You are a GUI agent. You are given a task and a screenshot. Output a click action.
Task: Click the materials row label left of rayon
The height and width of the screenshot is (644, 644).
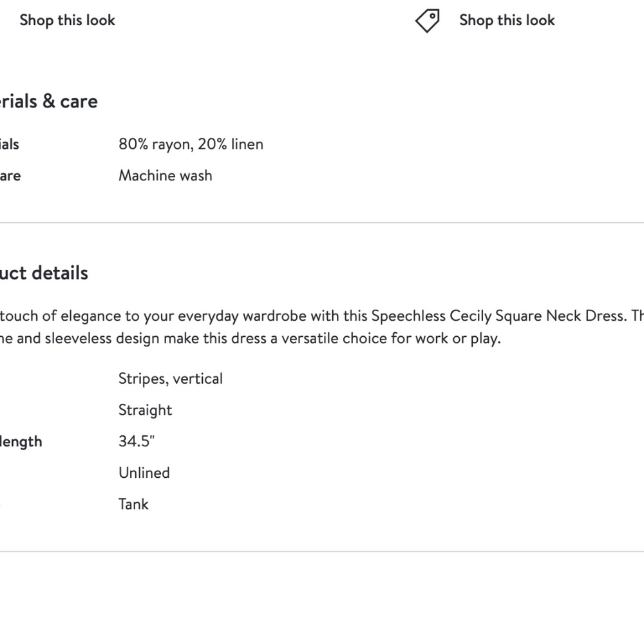[10, 144]
